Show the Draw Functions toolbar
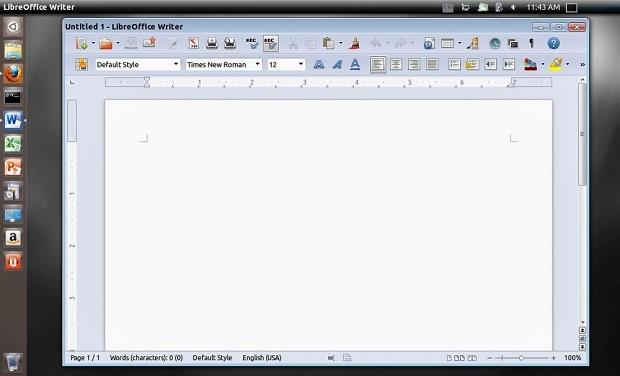 (x=473, y=43)
